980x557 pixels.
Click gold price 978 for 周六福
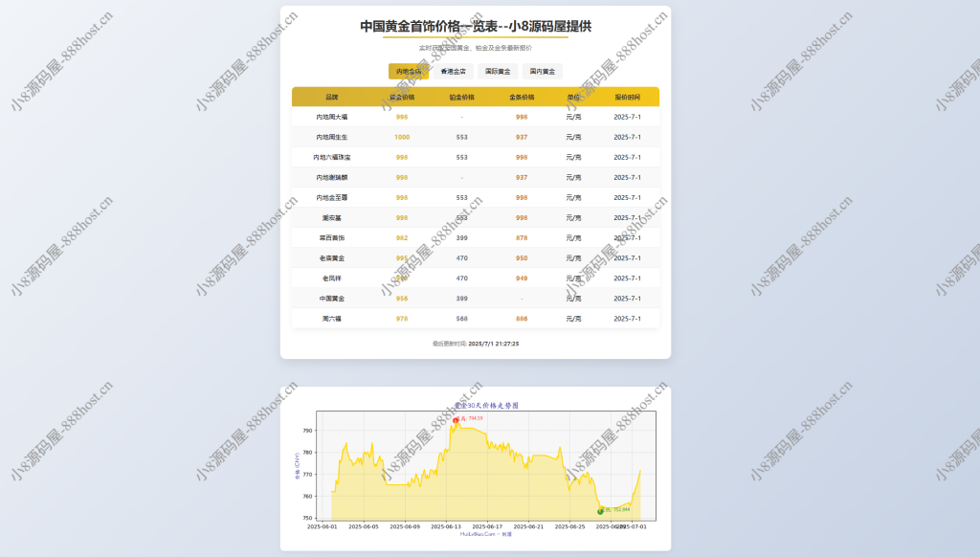point(402,319)
